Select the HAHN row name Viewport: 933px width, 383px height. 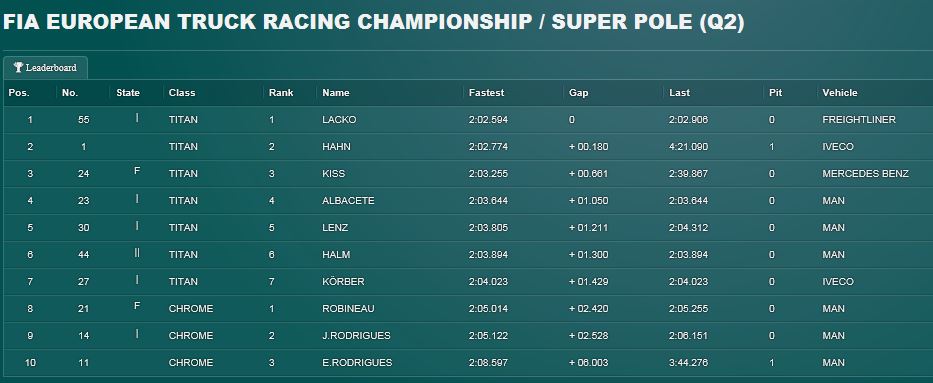click(x=336, y=147)
